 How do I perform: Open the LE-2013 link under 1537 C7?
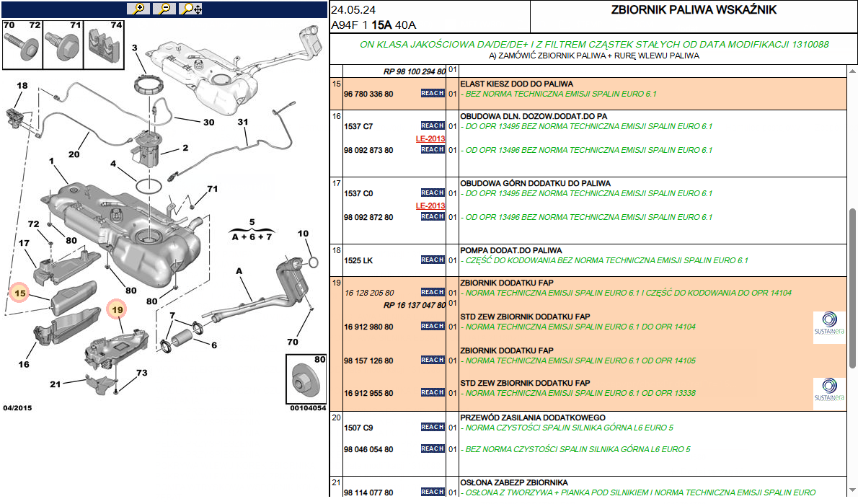(x=430, y=138)
